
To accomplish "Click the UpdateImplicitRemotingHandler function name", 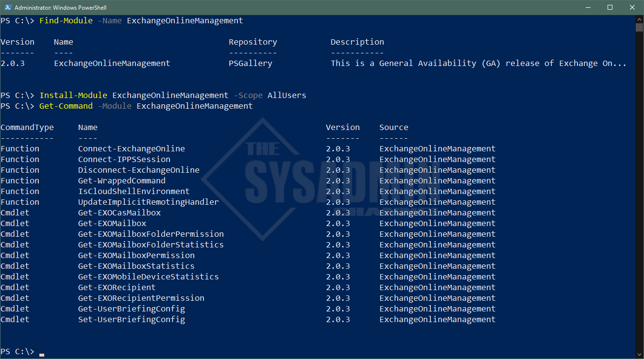I will (149, 202).
